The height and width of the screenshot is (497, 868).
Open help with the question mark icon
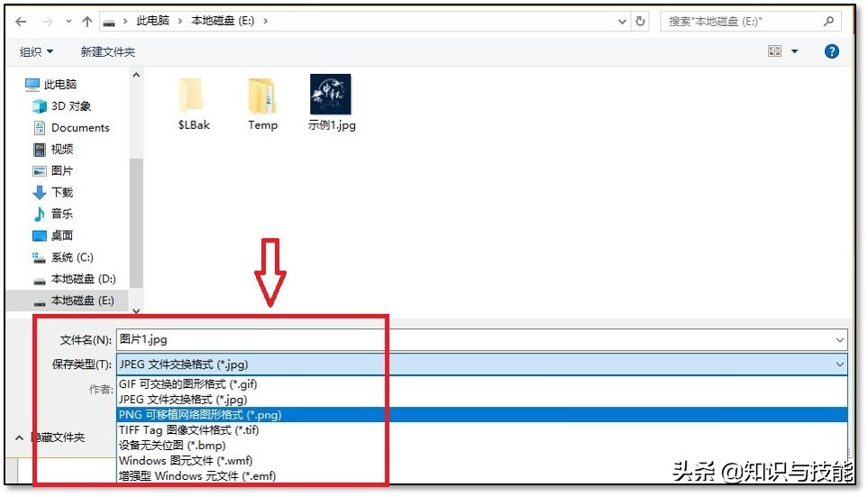click(x=831, y=51)
